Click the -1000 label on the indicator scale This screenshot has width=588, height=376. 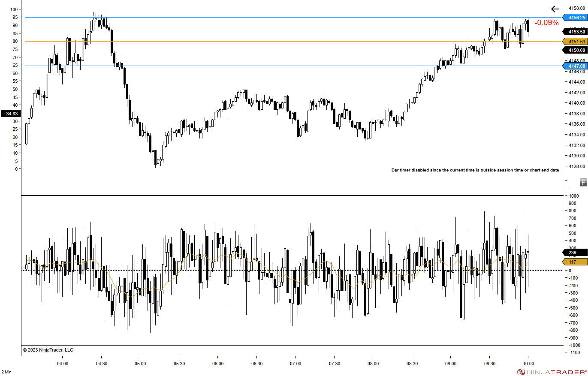(574, 345)
